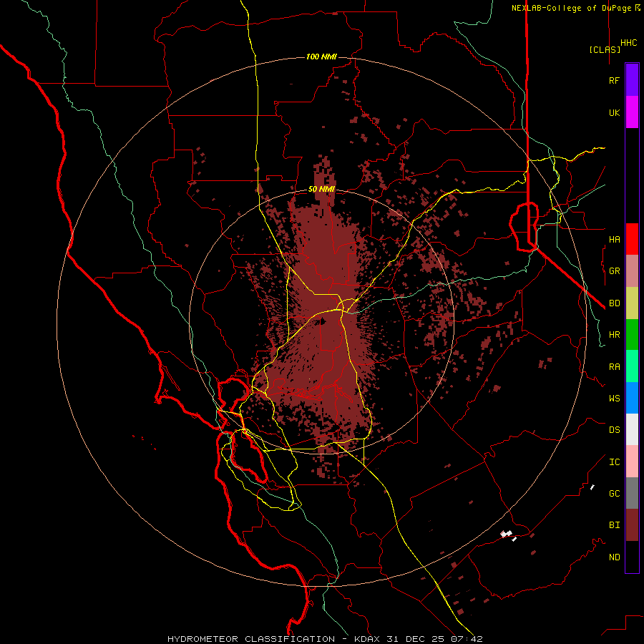Select the blue WS legend swatch

point(632,398)
